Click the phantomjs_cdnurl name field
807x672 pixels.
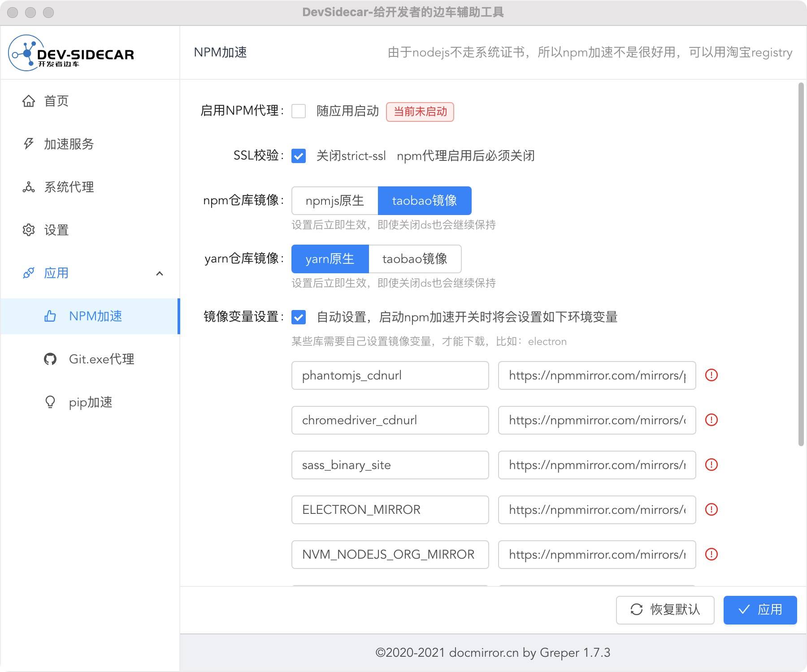coord(390,375)
